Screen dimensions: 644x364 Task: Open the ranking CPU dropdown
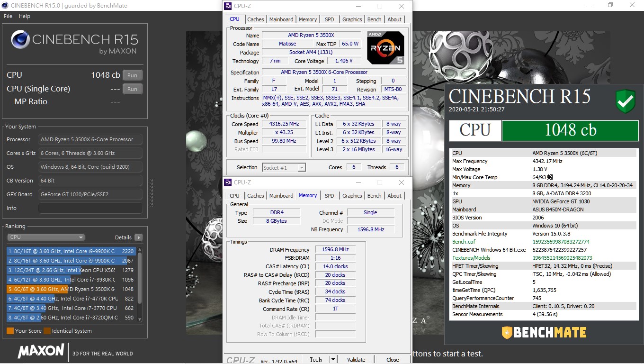(46, 237)
